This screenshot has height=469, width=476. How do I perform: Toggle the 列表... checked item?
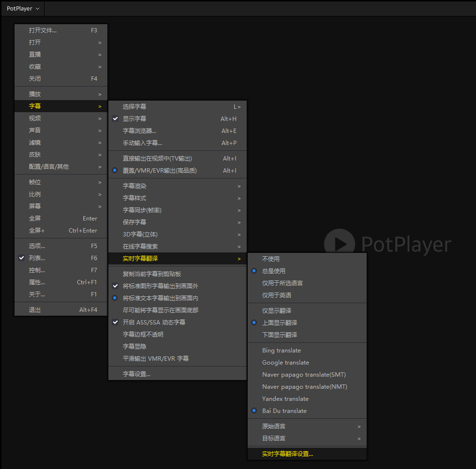61,258
